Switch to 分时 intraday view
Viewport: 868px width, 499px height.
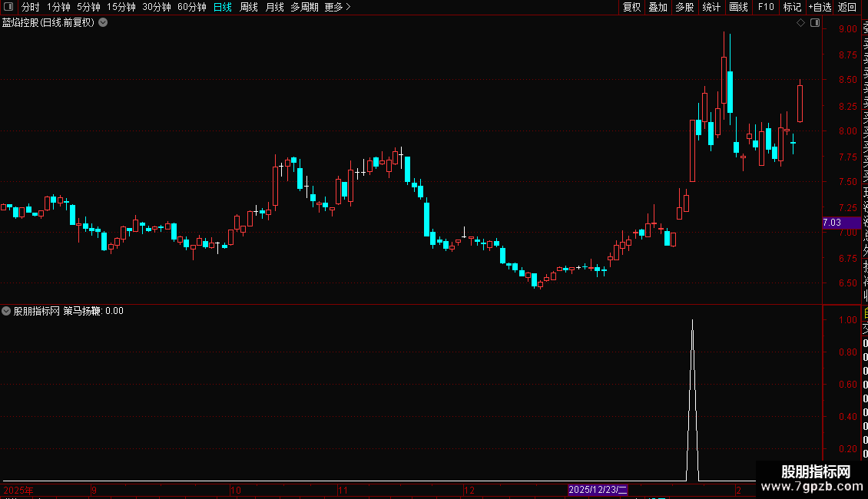pyautogui.click(x=31, y=7)
